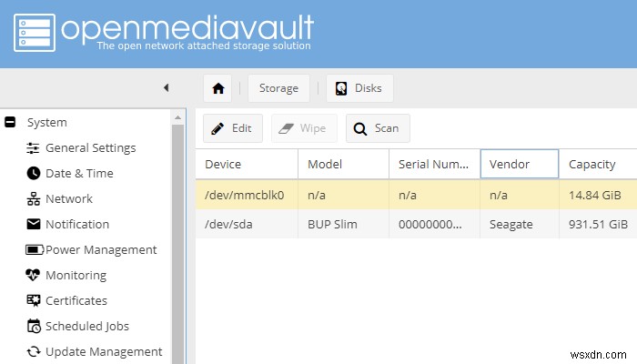This screenshot has width=637, height=364.
Task: Open the System category label
Action: pos(47,122)
